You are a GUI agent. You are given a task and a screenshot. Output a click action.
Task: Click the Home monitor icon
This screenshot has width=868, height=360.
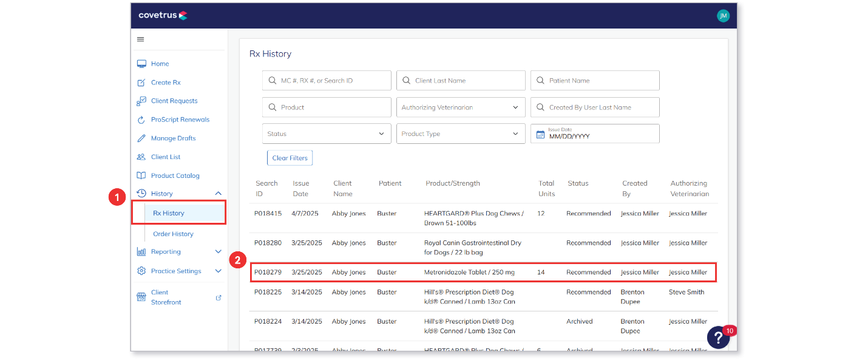141,64
